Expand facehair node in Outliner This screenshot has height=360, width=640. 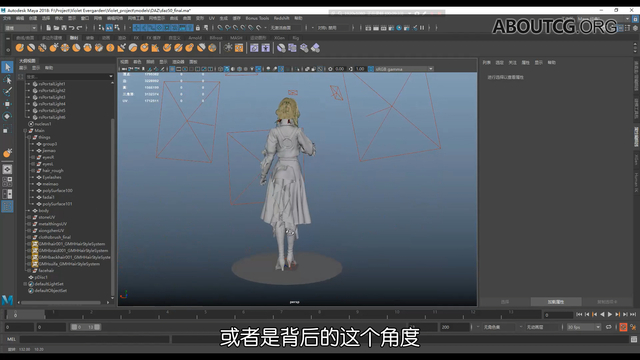click(x=29, y=270)
